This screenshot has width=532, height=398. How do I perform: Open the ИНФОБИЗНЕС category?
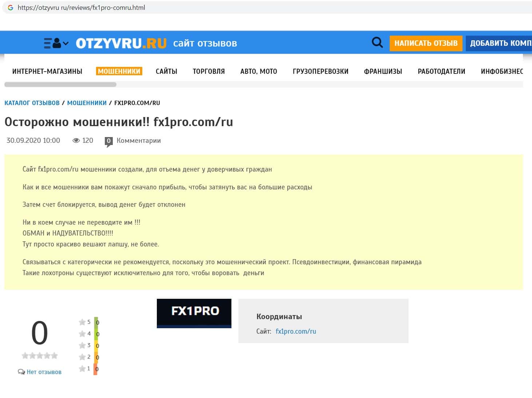502,71
